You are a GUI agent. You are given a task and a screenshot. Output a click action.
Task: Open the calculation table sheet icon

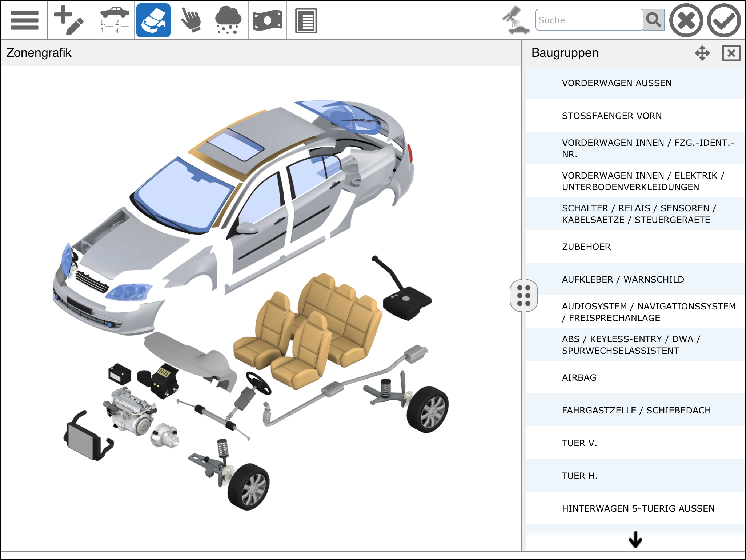point(306,20)
